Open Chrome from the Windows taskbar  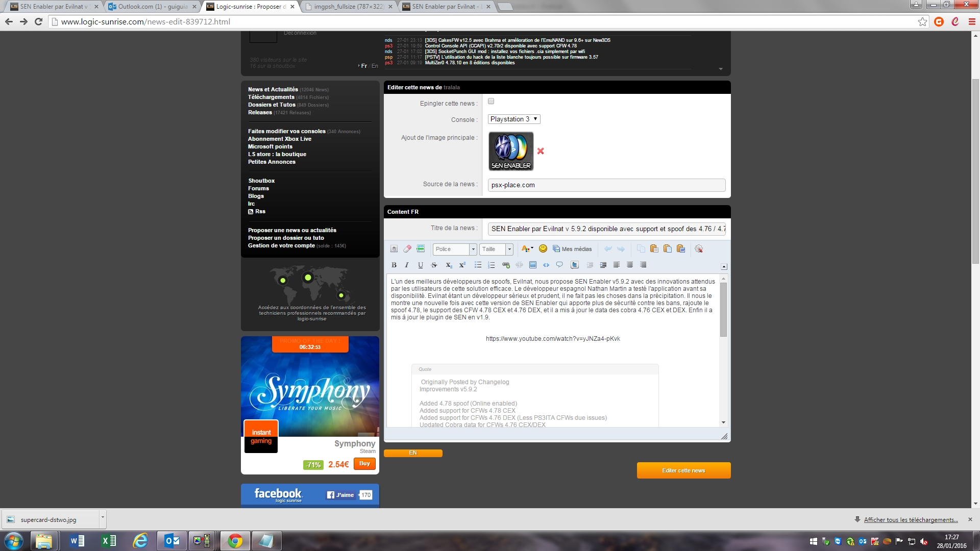[235, 541]
